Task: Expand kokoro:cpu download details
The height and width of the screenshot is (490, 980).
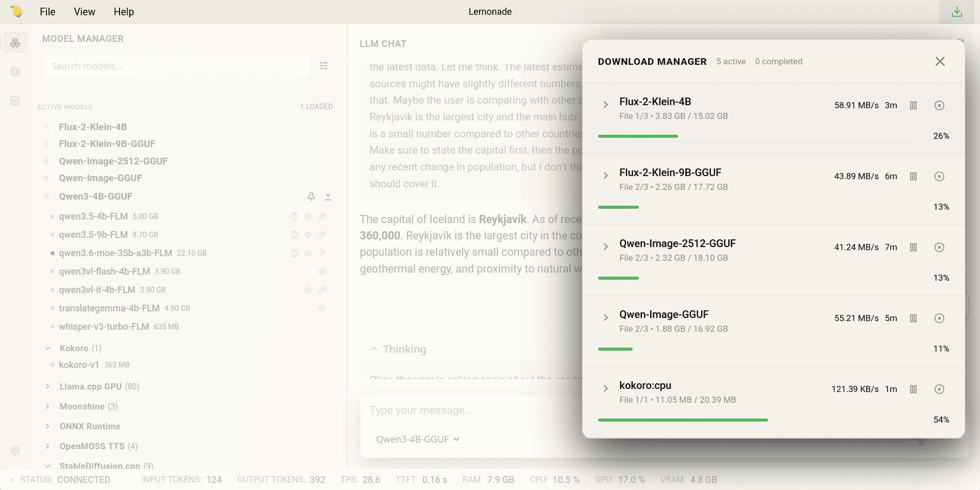Action: (x=606, y=388)
